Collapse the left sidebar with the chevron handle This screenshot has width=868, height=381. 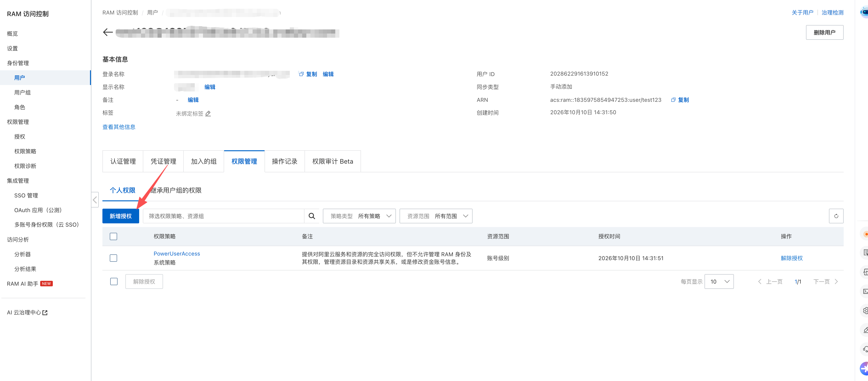click(x=95, y=200)
